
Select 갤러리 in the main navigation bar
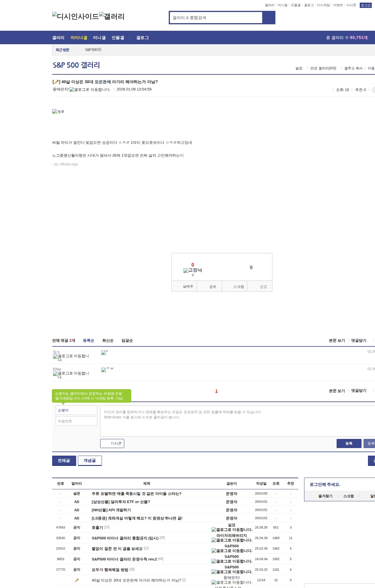pos(58,38)
